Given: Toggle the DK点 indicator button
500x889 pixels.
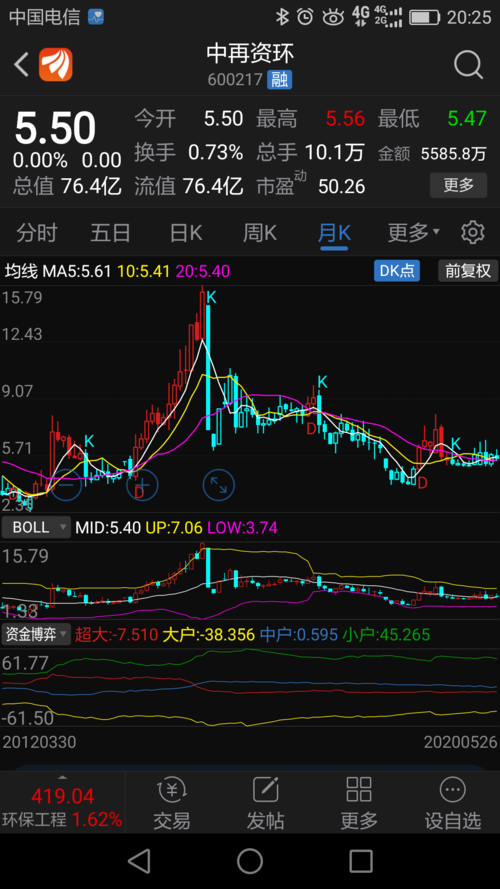Looking at the screenshot, I should (x=397, y=271).
